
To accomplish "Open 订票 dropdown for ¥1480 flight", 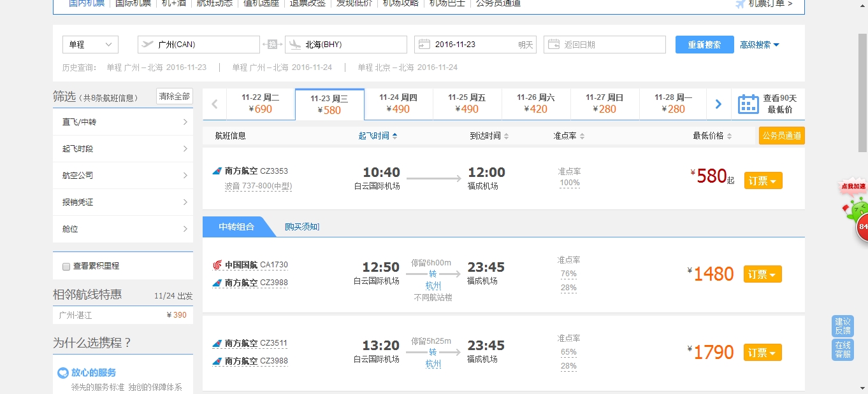I will click(763, 274).
